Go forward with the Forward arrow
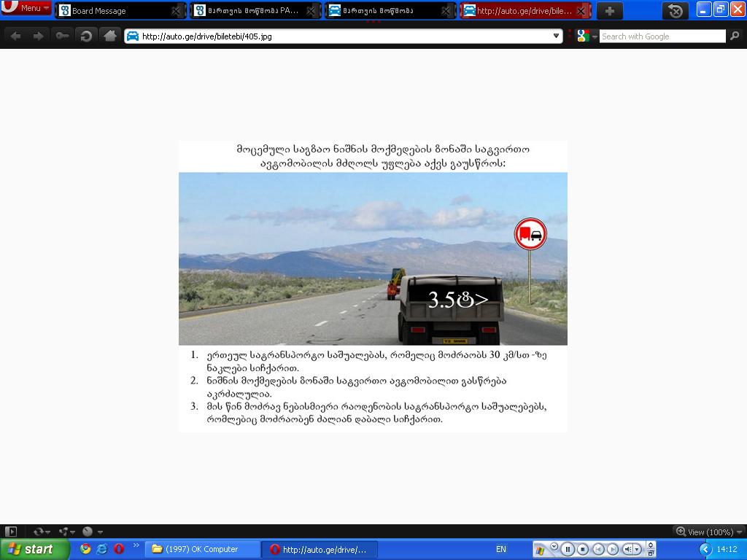 (x=39, y=36)
